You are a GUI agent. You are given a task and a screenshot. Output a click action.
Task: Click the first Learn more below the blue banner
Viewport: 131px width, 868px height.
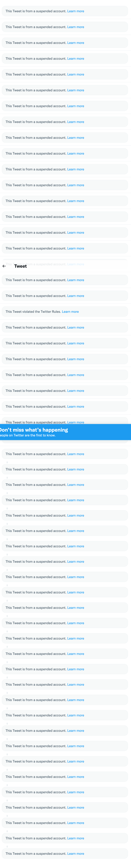click(x=76, y=454)
